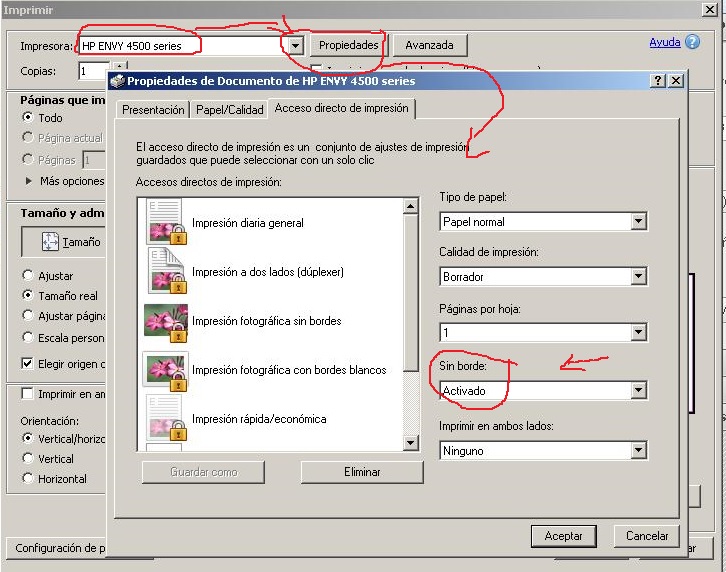Click the Eliminar button
This screenshot has height=572, width=726.
362,472
